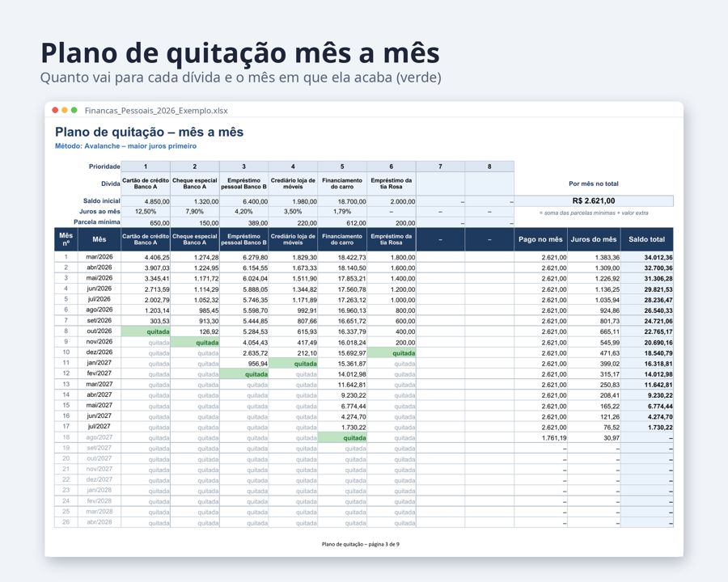Click the 'Saldo inicial' row label
Image resolution: width=728 pixels, height=582 pixels.
click(101, 201)
